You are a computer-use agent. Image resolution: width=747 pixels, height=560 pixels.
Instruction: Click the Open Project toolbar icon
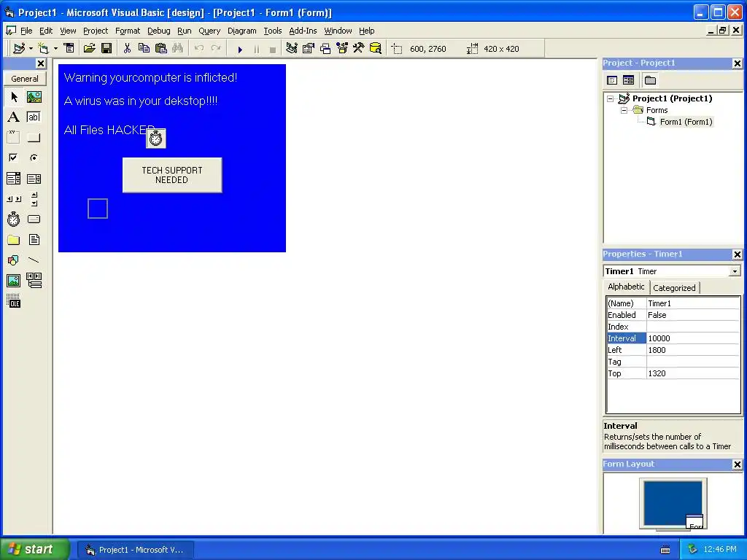89,49
